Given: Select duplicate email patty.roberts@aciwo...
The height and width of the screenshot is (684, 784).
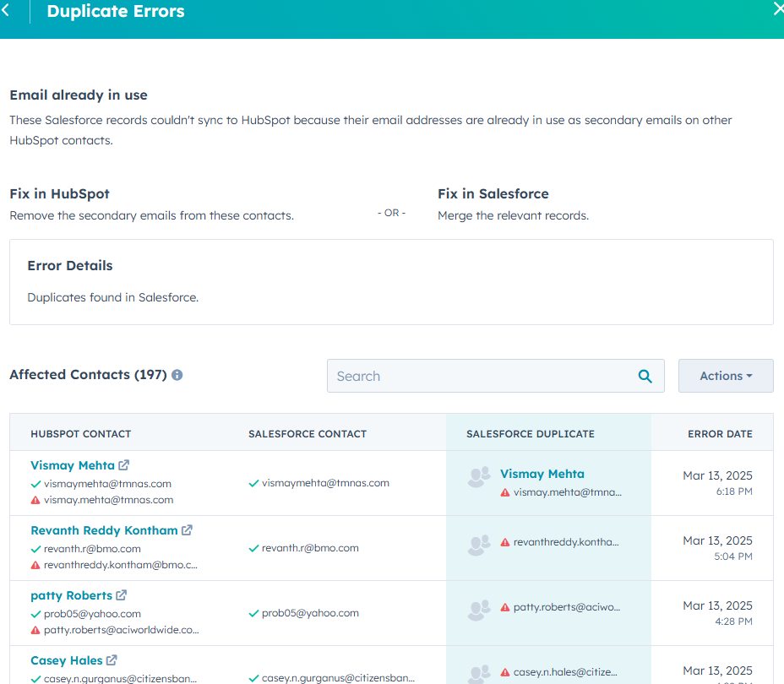Looking at the screenshot, I should 567,607.
